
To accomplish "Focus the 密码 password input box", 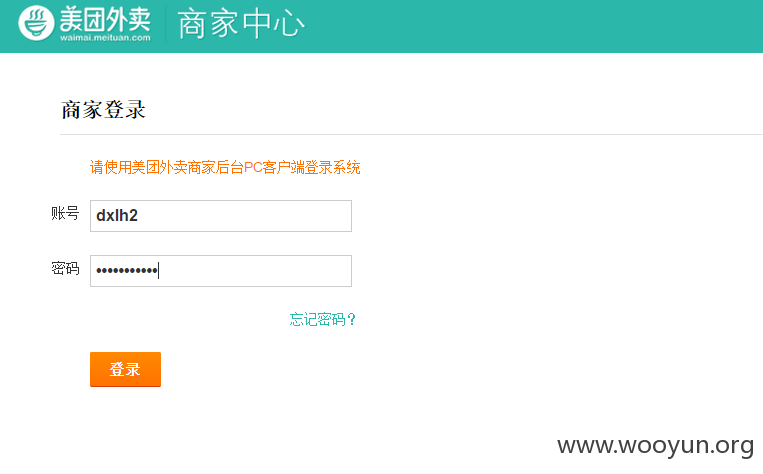I will click(221, 271).
